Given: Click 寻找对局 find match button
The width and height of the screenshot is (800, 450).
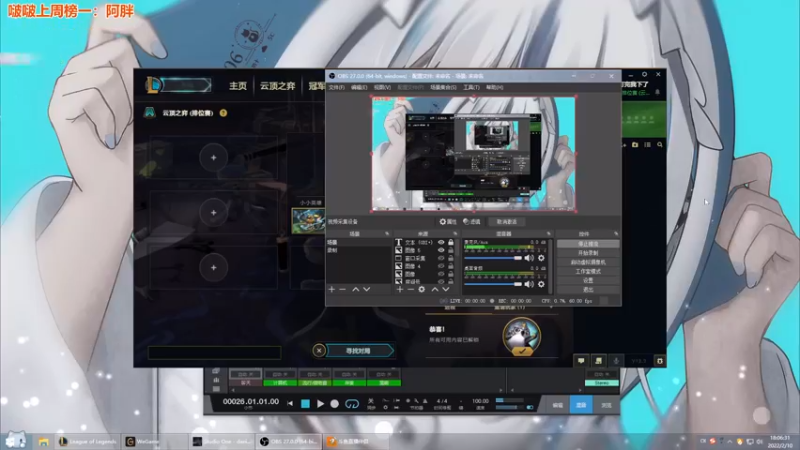Looking at the screenshot, I should (359, 351).
